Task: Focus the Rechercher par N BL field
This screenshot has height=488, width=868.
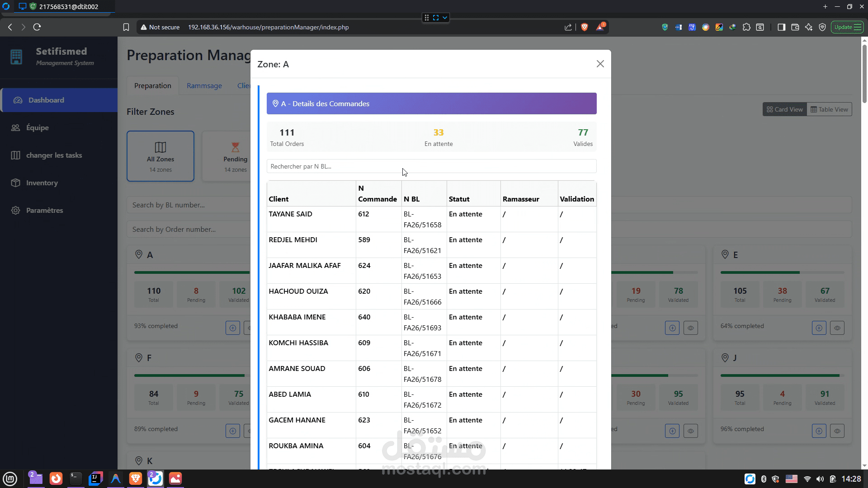Action: click(431, 166)
